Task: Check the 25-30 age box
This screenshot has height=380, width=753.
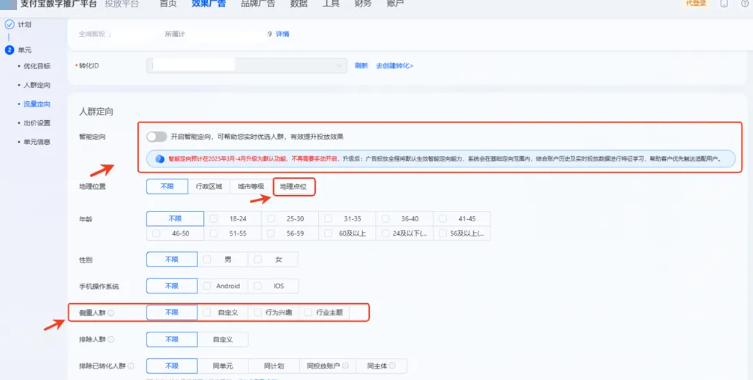Action: tap(271, 219)
